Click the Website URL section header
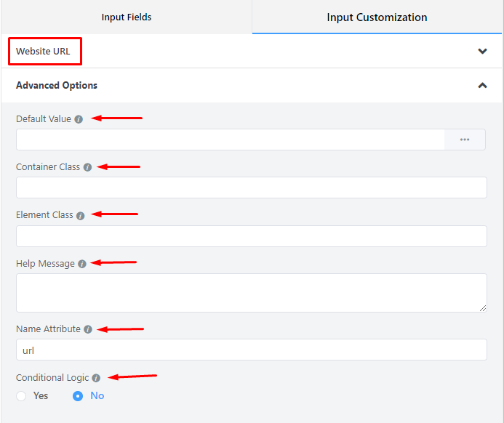The image size is (504, 423). click(x=44, y=52)
